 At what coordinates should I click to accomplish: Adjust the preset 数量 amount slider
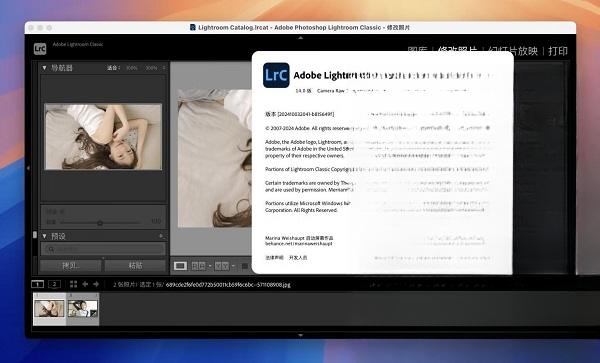coord(100,223)
